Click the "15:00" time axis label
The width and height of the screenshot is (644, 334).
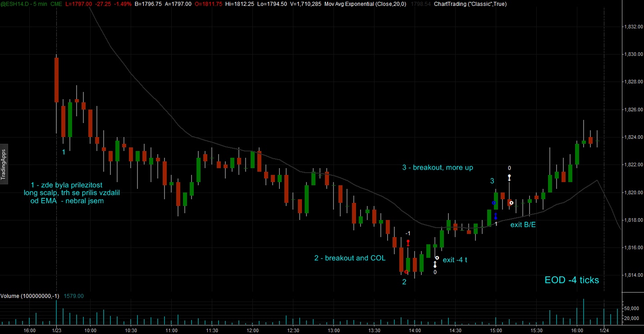click(496, 330)
